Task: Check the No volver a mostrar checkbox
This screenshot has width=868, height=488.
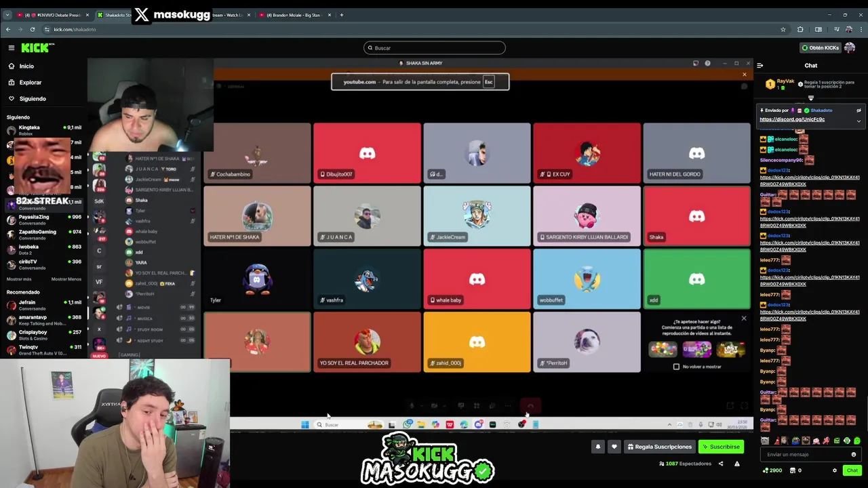Action: pyautogui.click(x=676, y=367)
